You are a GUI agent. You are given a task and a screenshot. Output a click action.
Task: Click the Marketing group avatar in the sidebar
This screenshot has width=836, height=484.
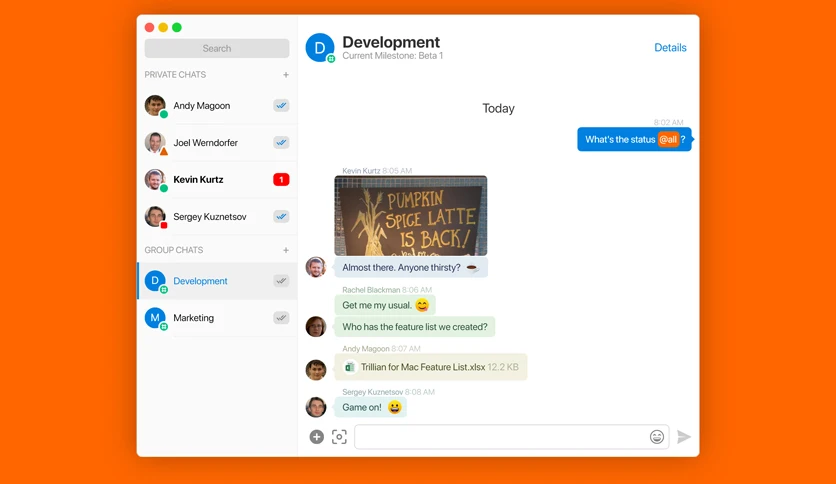click(155, 318)
